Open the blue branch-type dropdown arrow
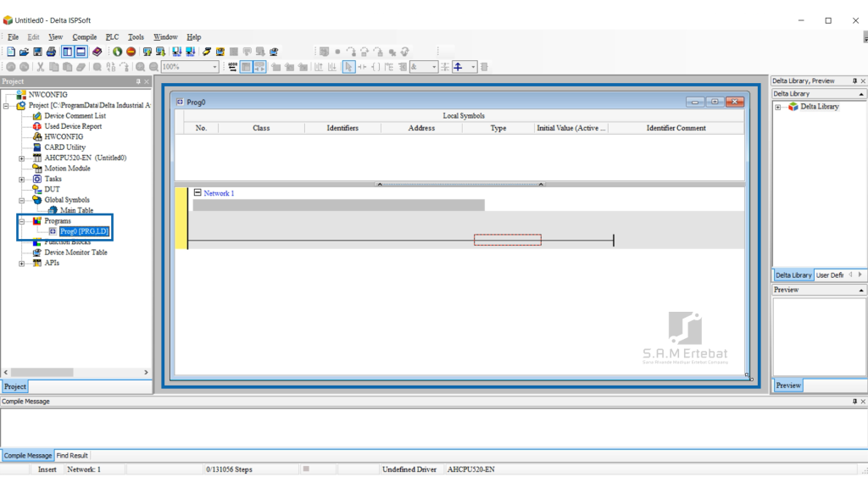868x488 pixels. pyautogui.click(x=473, y=67)
